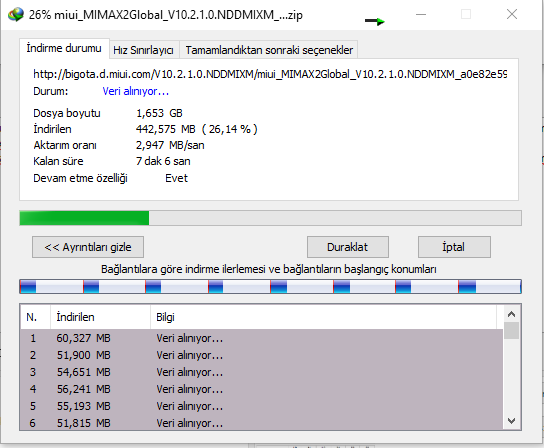Screen dimensions: 544x448
Task: Click the connections list scrollbar thumb
Action: tap(511, 331)
